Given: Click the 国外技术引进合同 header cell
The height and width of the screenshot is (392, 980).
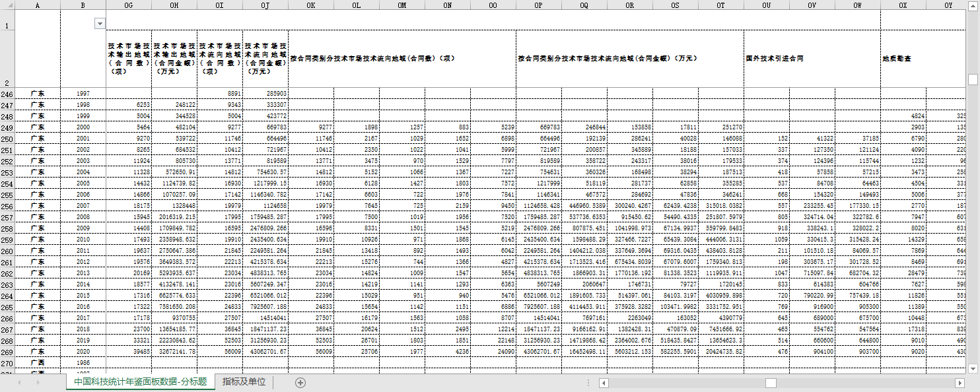Looking at the screenshot, I should click(812, 58).
